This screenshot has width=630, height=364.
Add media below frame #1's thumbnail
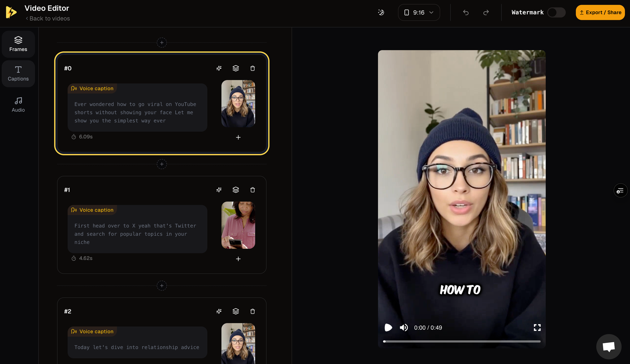click(238, 259)
